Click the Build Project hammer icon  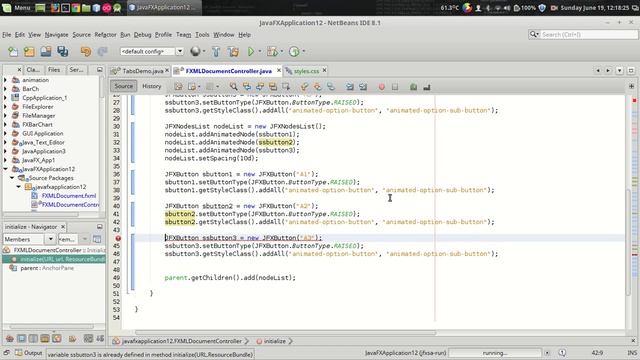click(x=216, y=51)
